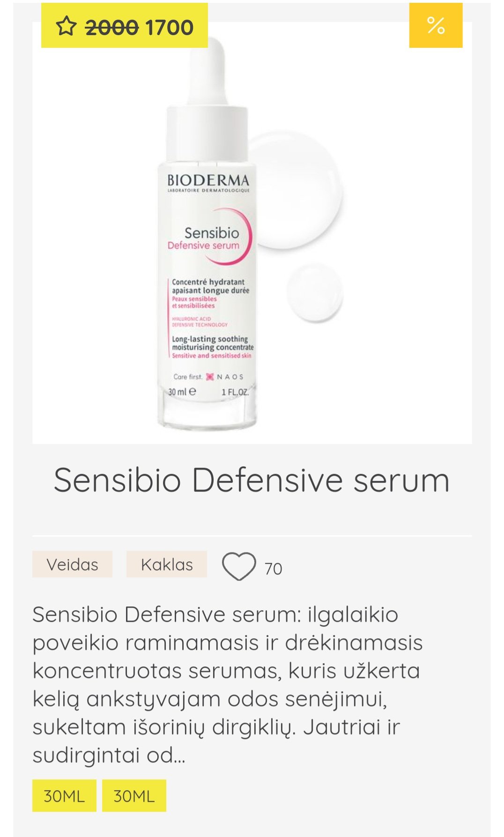Like the product with the heart icon
This screenshot has width=504, height=837.
tap(239, 566)
